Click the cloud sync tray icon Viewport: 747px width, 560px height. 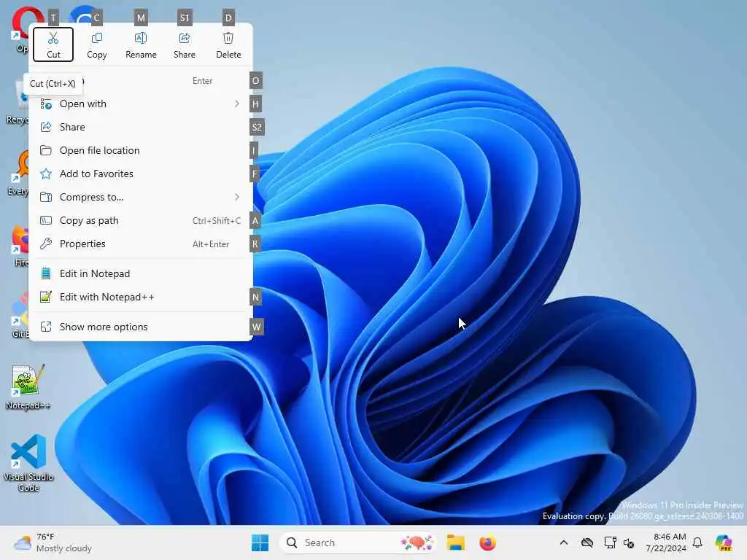[x=587, y=542]
